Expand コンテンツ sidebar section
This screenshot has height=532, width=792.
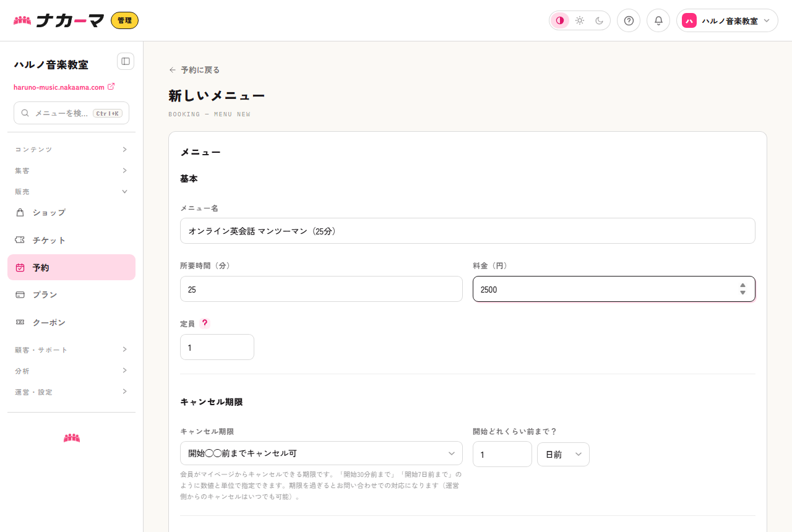(71, 150)
